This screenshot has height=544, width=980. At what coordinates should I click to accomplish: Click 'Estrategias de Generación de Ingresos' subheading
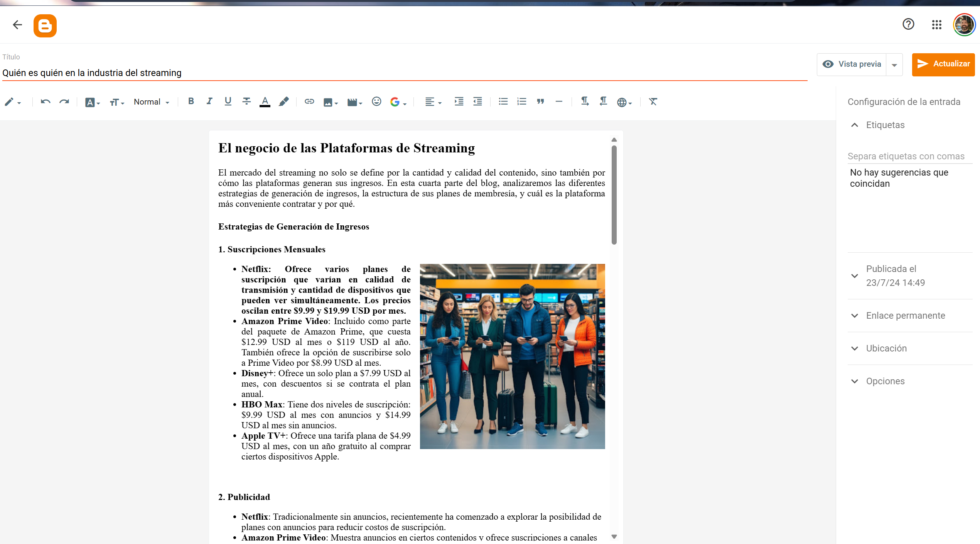click(x=293, y=227)
